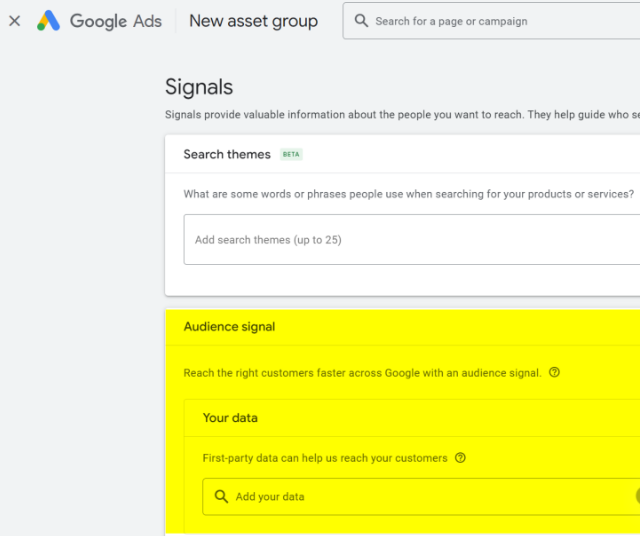Screen dimensions: 640x536
Task: Click the First-party data description text
Action: (325, 458)
